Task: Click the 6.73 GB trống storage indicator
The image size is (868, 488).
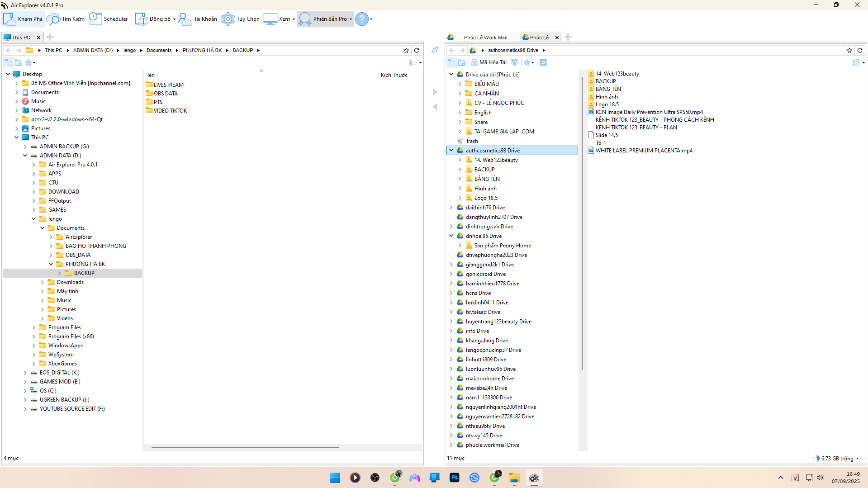Action: (x=837, y=458)
